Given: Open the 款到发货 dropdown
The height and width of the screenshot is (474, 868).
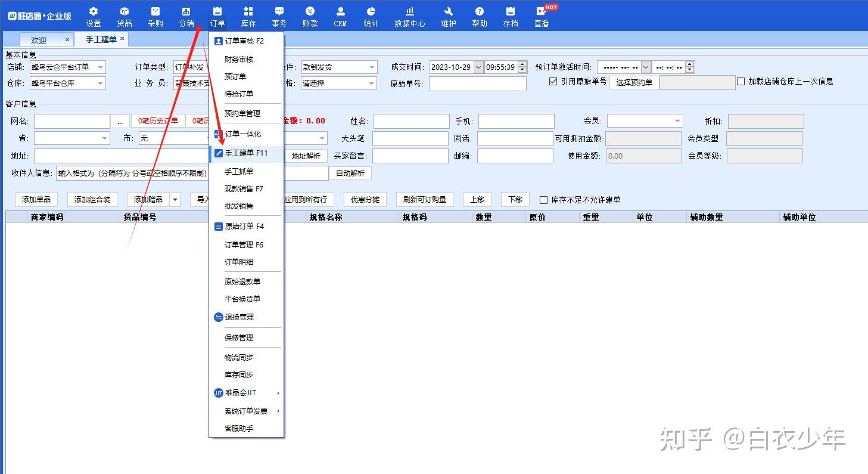Looking at the screenshot, I should click(x=372, y=67).
